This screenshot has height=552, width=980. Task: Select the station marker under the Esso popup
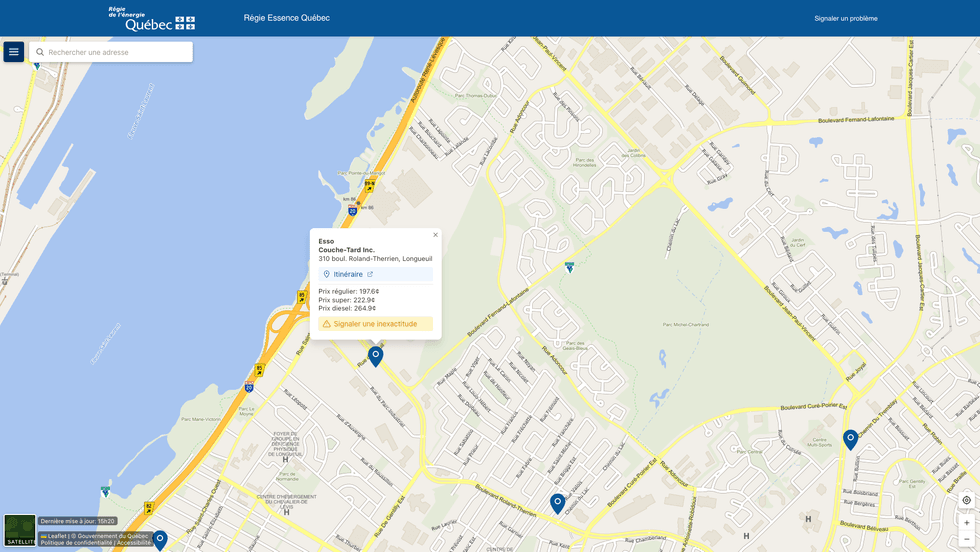pyautogui.click(x=376, y=355)
